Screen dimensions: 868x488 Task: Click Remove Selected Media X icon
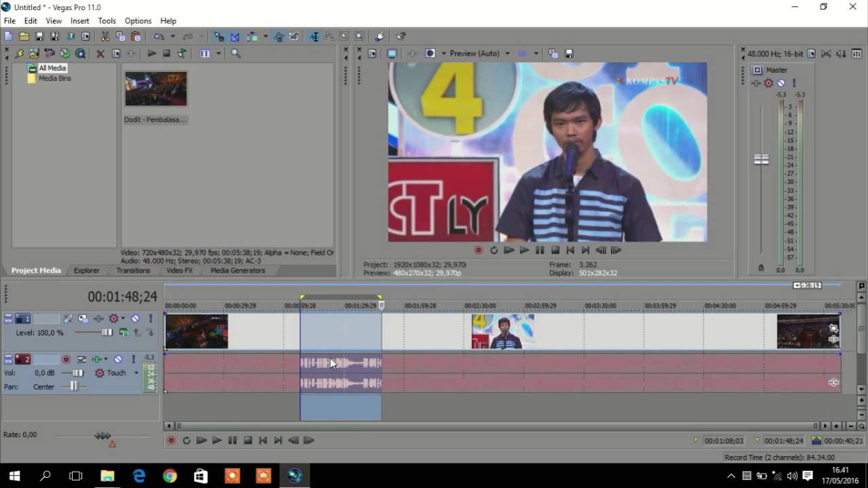pos(100,54)
